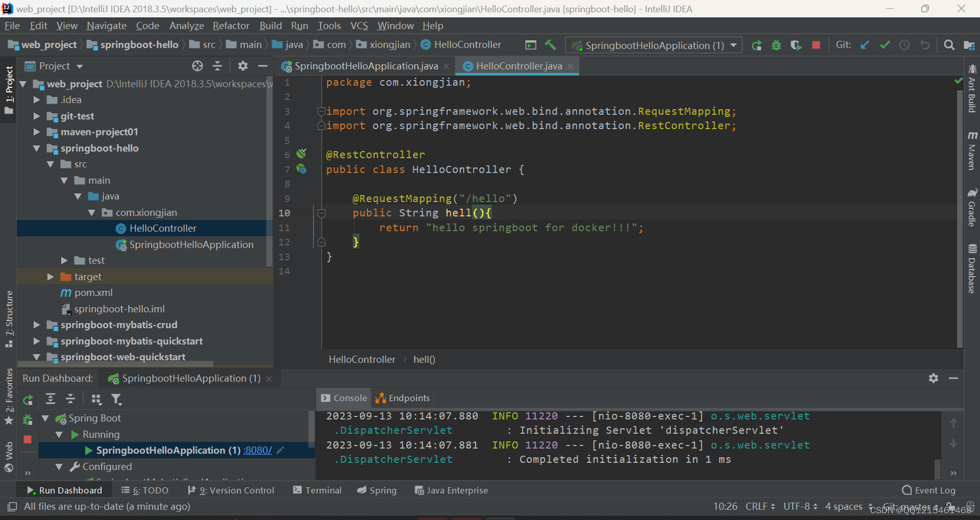Hide the Project tool window

coord(263,66)
